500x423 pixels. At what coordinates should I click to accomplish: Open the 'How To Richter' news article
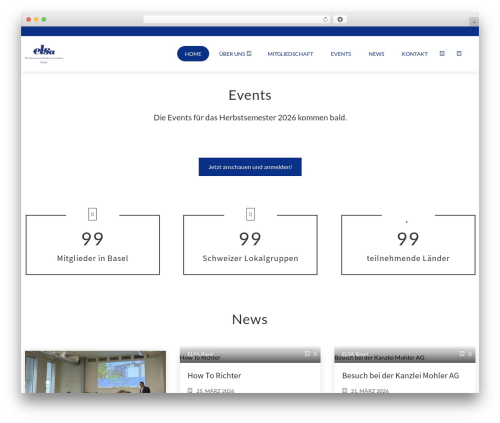tap(214, 375)
